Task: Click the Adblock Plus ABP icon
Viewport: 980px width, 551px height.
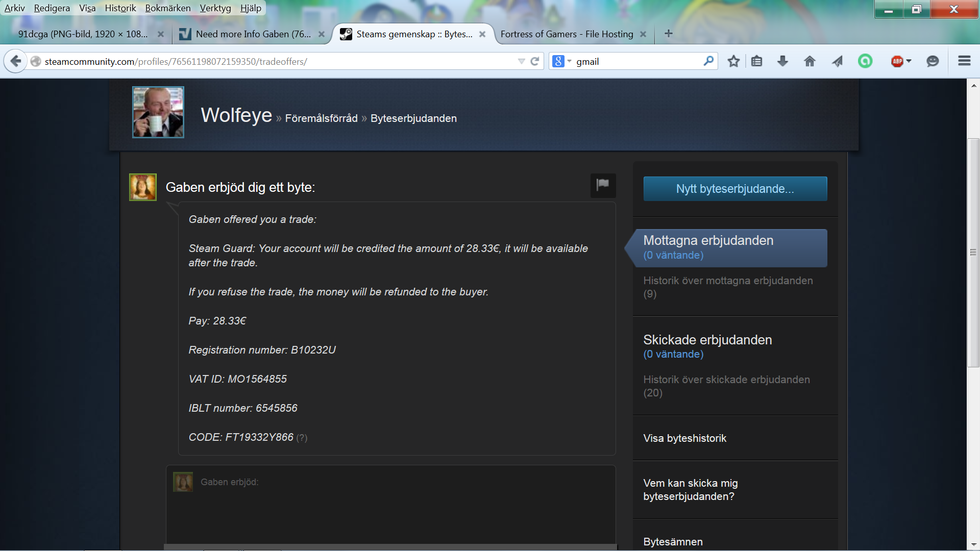Action: click(x=897, y=61)
